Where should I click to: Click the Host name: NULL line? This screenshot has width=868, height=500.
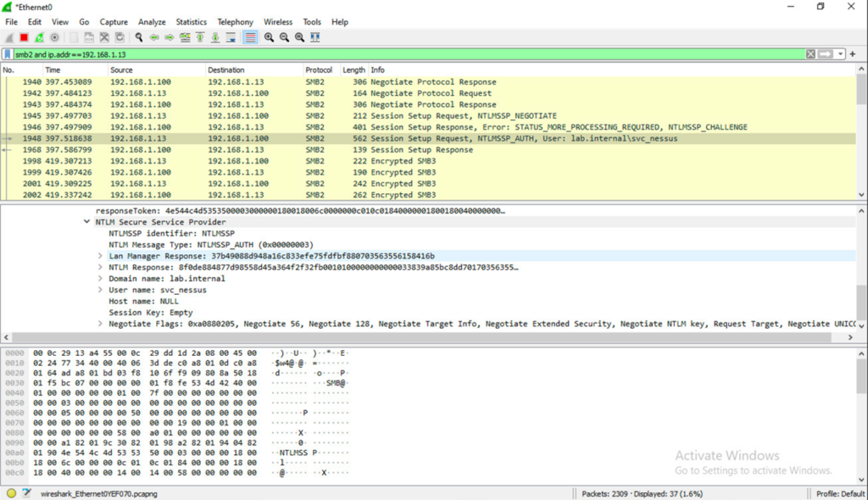pos(143,301)
